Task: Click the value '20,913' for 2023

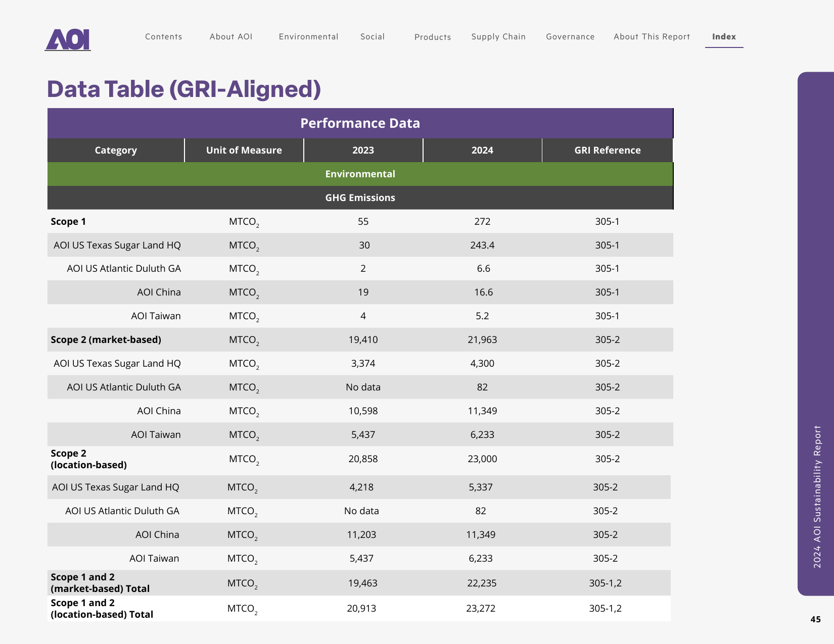Action: click(361, 609)
